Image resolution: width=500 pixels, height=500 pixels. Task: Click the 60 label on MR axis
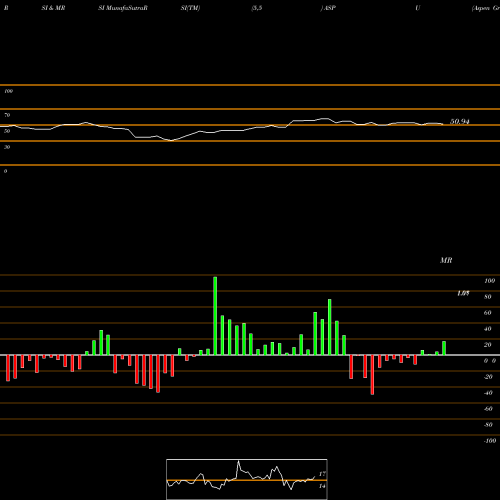(488, 313)
